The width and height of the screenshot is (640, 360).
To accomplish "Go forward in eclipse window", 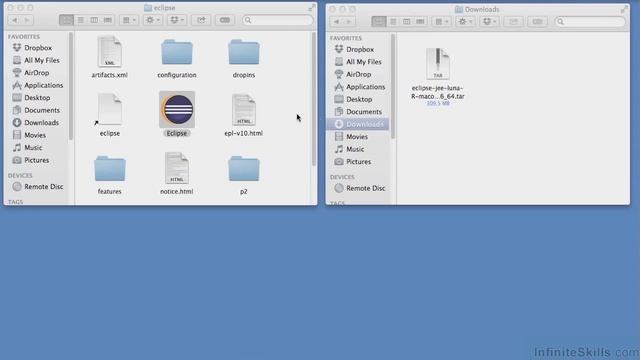I will (27, 20).
